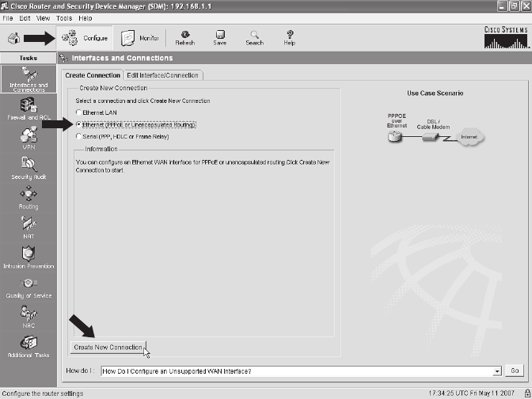The height and width of the screenshot is (399, 532).
Task: Refresh the router configuration
Action: (x=185, y=38)
